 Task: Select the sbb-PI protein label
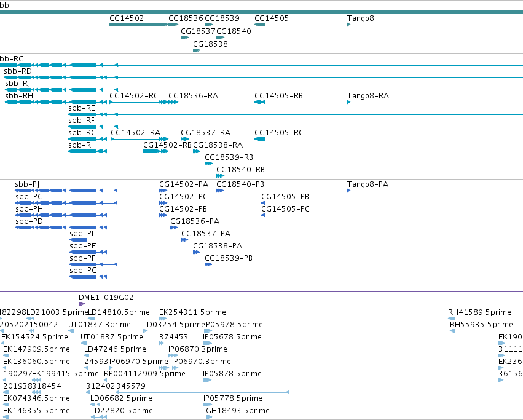click(x=82, y=234)
